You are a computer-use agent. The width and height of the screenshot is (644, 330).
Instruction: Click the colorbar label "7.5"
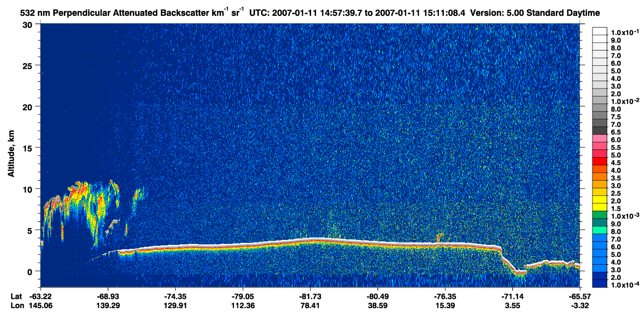coord(616,117)
